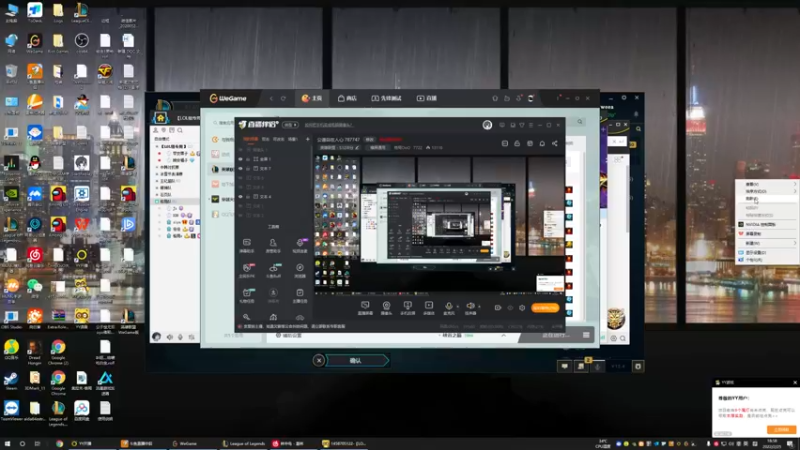Select the display settings context menu item
This screenshot has height=450, width=800.
pos(767,253)
